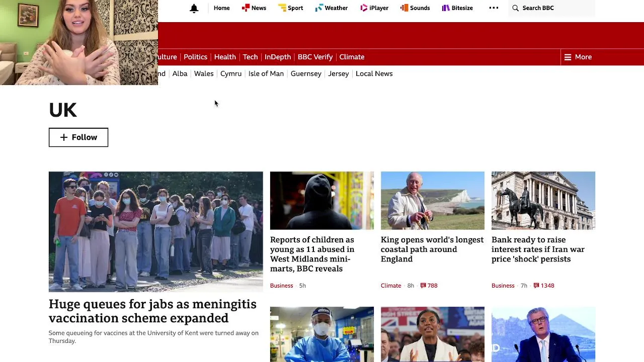
Task: Open King on coastal cliffs thumbnail
Action: [433, 201]
